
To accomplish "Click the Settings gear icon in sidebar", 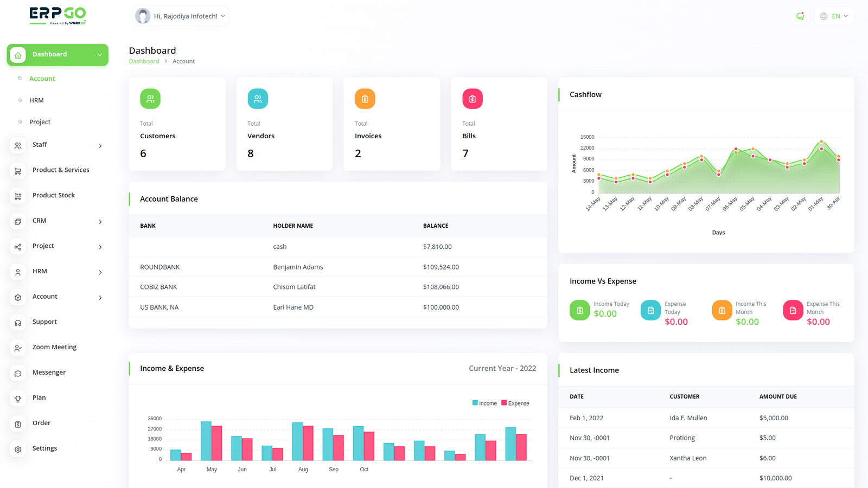I will (x=18, y=449).
